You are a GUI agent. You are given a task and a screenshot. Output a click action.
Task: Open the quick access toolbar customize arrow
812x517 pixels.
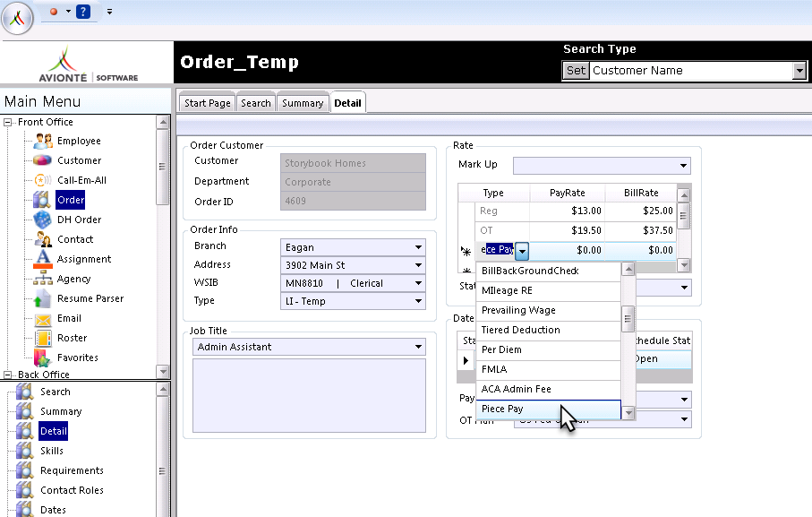(109, 12)
